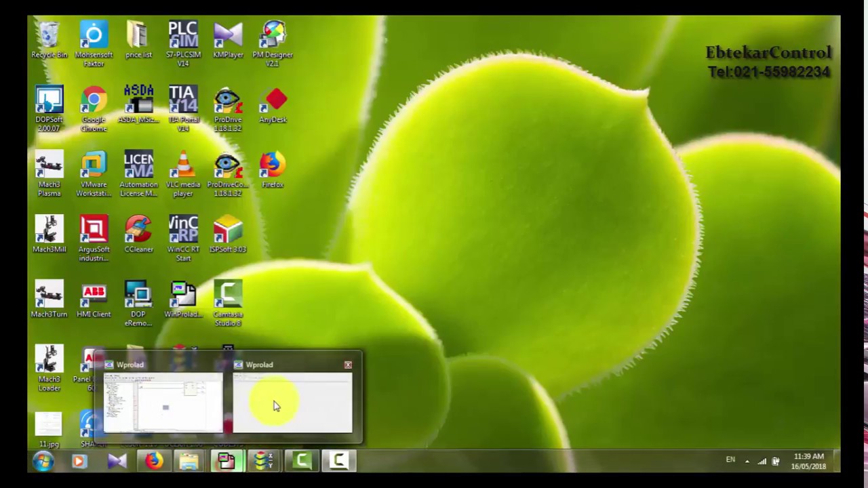The height and width of the screenshot is (488, 868).
Task: Open the clock showing 11:39 AM
Action: pyautogui.click(x=808, y=462)
